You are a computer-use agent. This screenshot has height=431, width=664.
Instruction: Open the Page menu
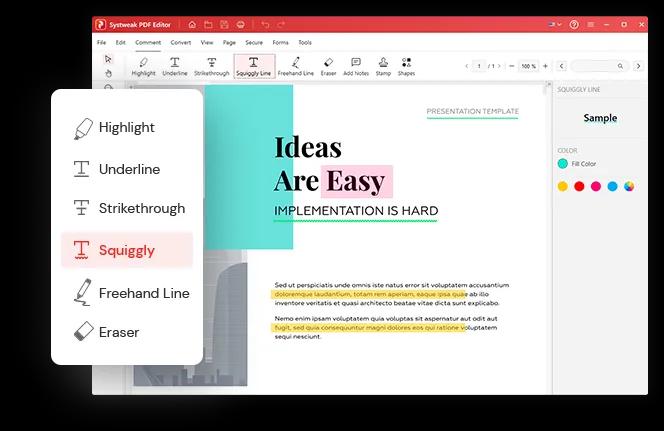(x=229, y=42)
